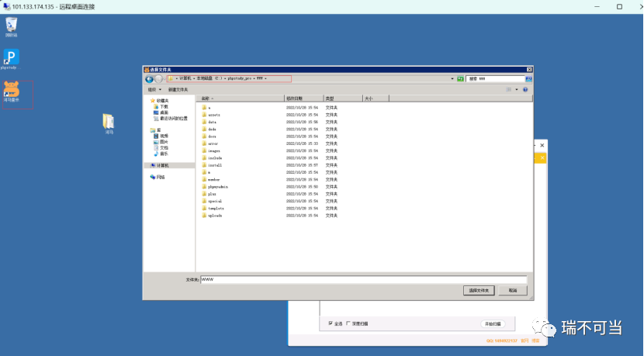The height and width of the screenshot is (356, 644).
Task: Sort by the 大小 column header
Action: pos(376,99)
